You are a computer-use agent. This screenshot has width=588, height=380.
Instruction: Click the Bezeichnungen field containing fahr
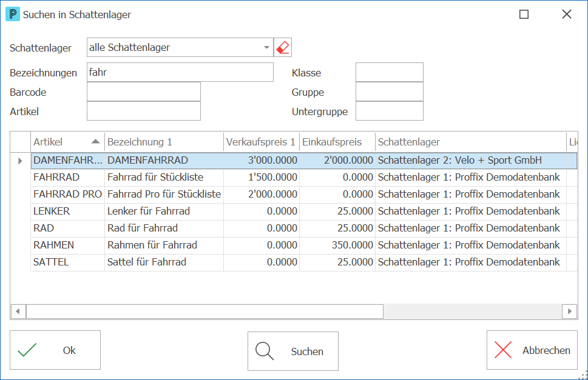[180, 72]
